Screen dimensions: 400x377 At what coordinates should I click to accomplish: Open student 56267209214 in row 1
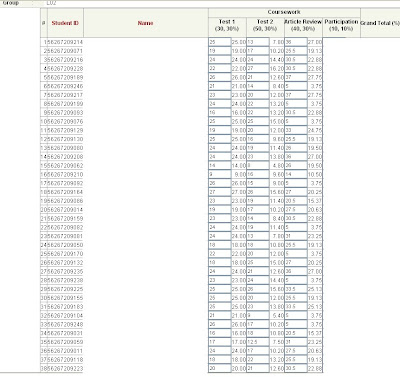click(x=65, y=42)
